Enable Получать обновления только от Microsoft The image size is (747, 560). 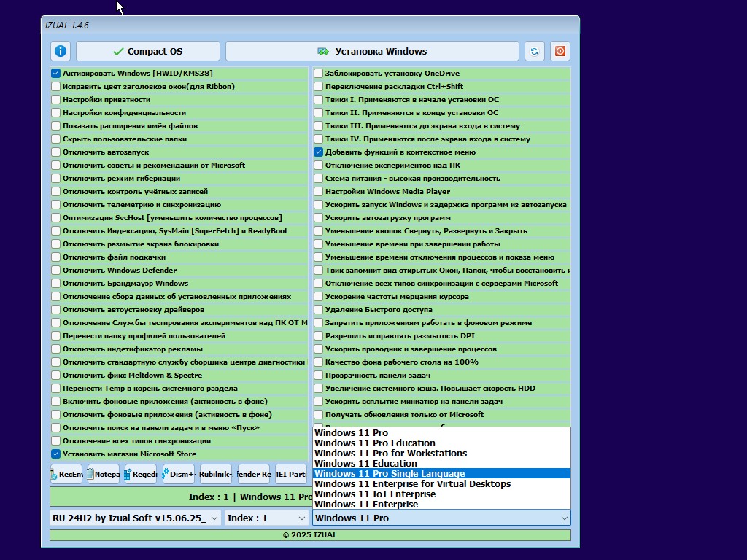[318, 415]
